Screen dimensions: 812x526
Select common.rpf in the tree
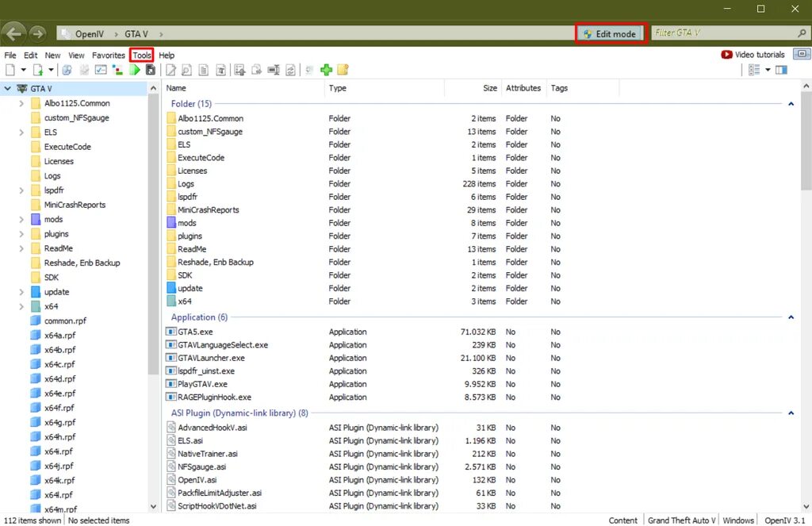click(65, 321)
